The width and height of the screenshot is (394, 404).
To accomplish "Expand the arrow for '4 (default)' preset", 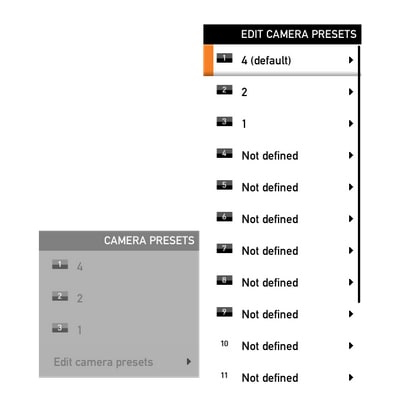I will click(351, 60).
